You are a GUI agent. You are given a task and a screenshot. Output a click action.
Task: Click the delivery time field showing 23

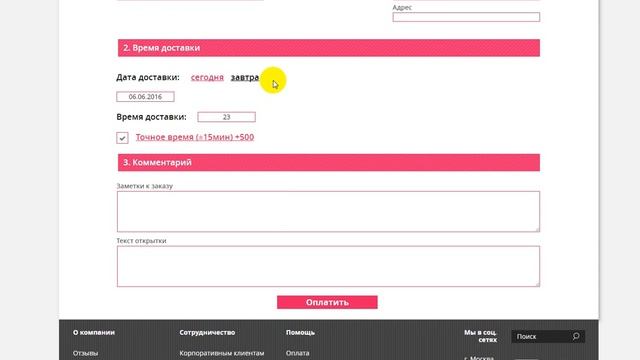(x=227, y=117)
